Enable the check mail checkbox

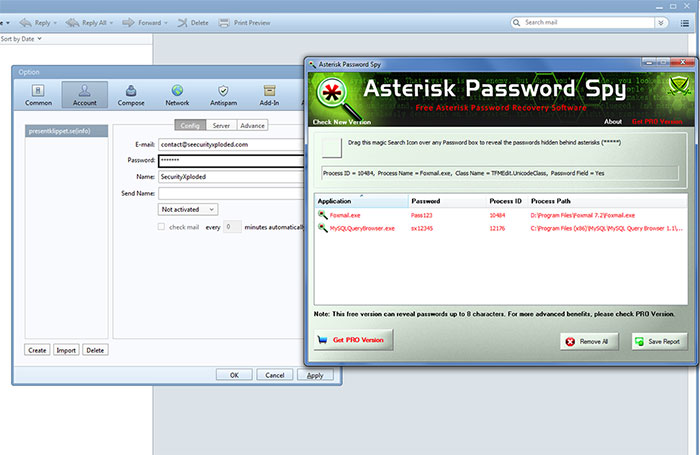pos(161,227)
